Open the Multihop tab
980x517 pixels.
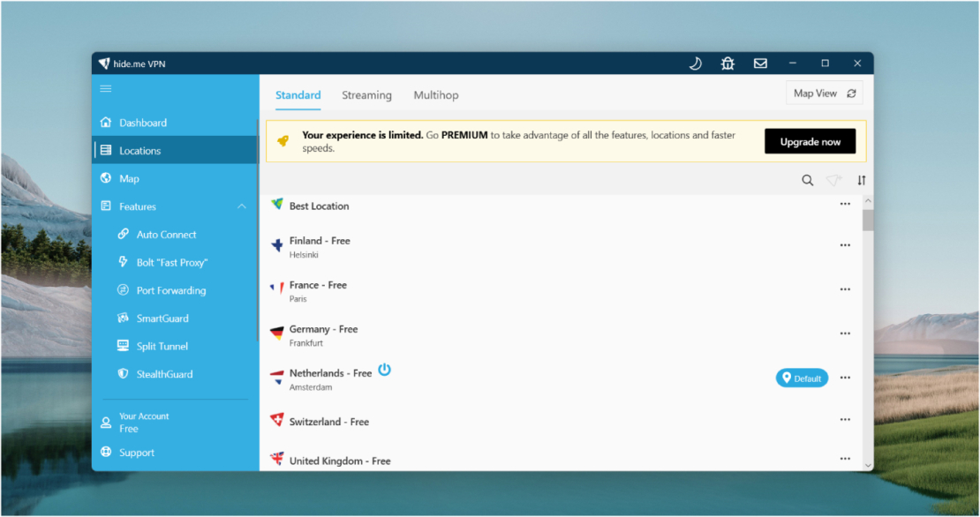(x=435, y=94)
